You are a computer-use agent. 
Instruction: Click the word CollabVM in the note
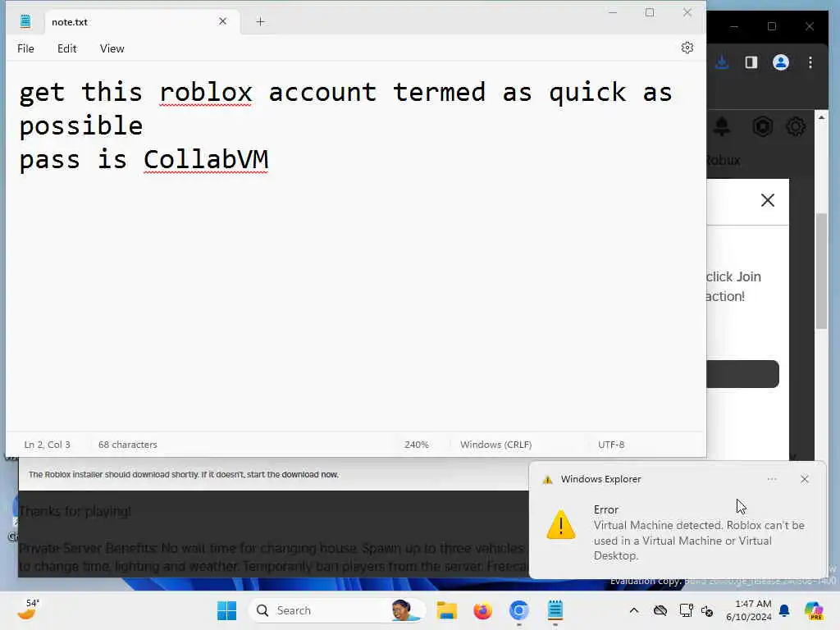(206, 160)
